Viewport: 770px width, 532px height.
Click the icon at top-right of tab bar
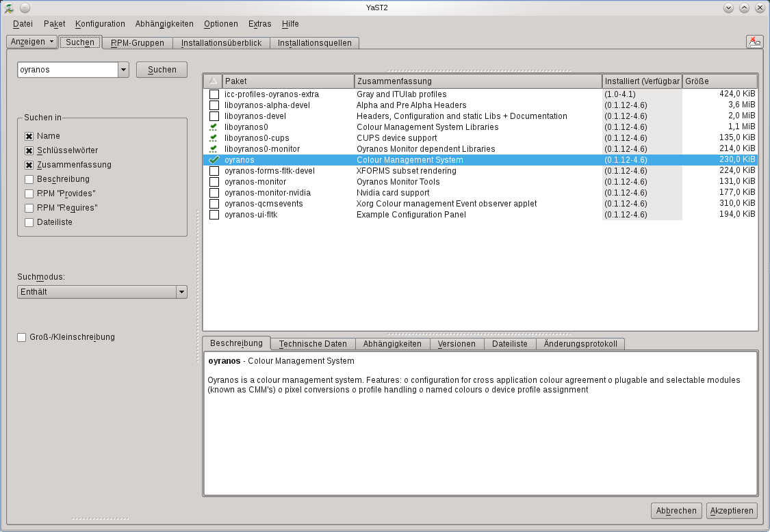(754, 42)
